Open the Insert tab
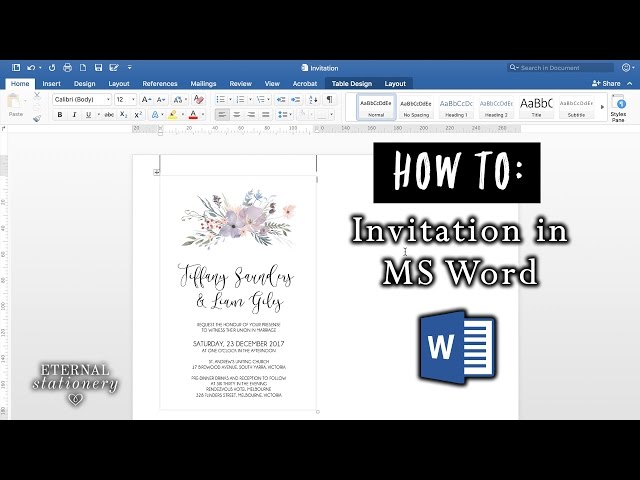This screenshot has width=640, height=480. coord(51,84)
